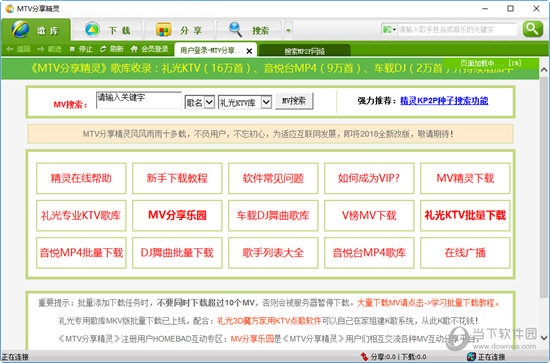Click the page scrollbar down arrow
Image resolution: width=550 pixels, height=363 pixels.
[544, 338]
